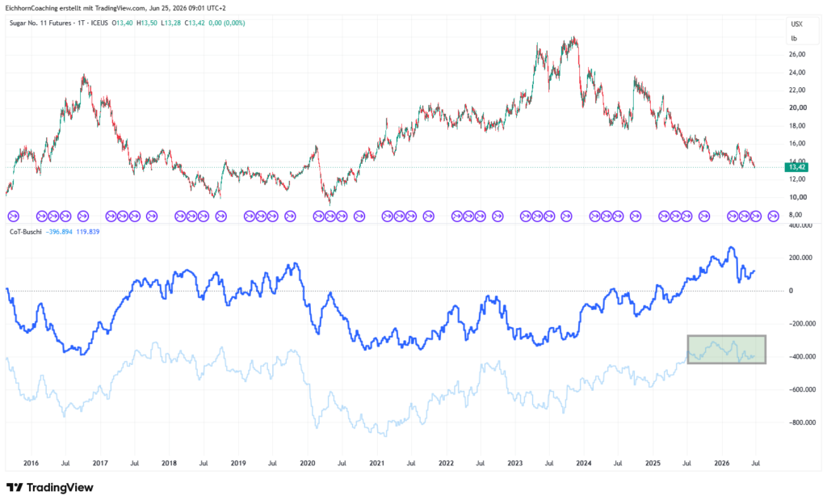Click the 10,00 price axis label
The image size is (827, 504).
(797, 197)
